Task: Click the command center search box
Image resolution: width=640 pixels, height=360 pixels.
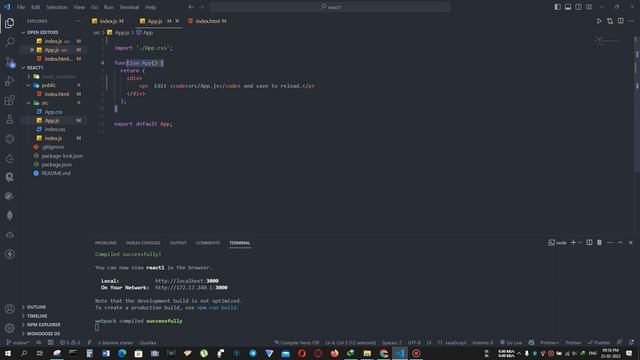Action: point(330,7)
